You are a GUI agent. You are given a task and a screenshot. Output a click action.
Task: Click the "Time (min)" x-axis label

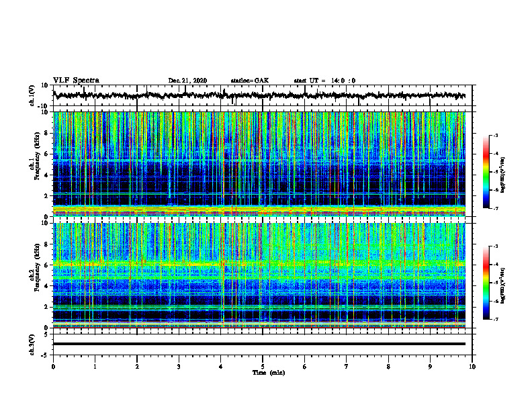[x=269, y=373]
